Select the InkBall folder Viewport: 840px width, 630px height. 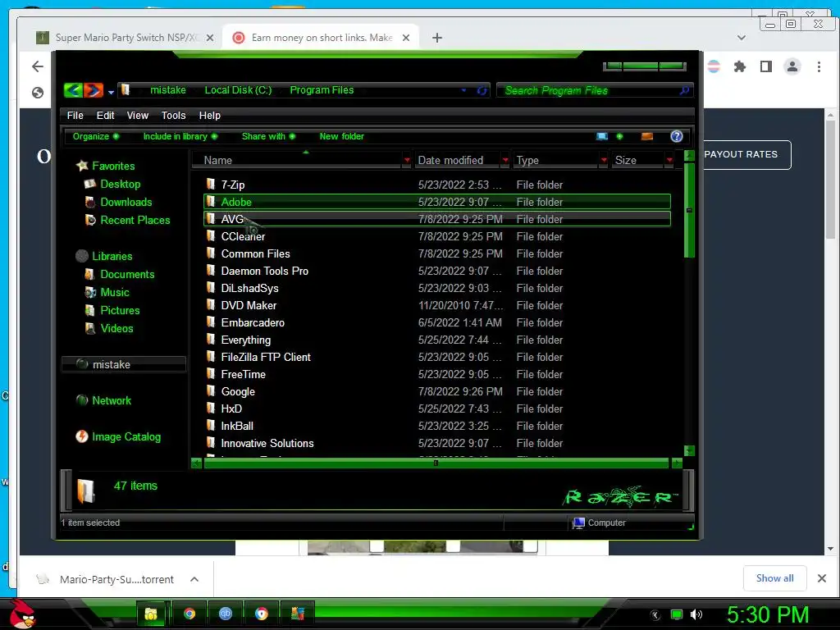click(x=437, y=426)
